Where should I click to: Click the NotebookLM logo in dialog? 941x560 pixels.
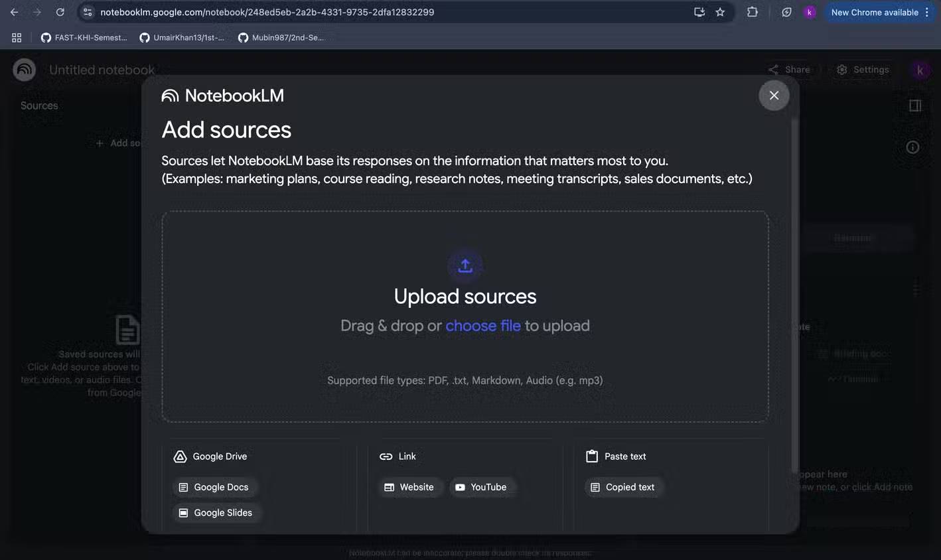click(x=223, y=96)
